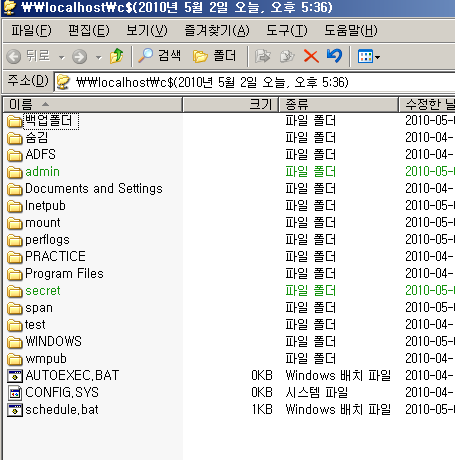Screen dimensions: 455x460
Task: Select the 백업폴더 folder icon
Action: click(x=15, y=121)
